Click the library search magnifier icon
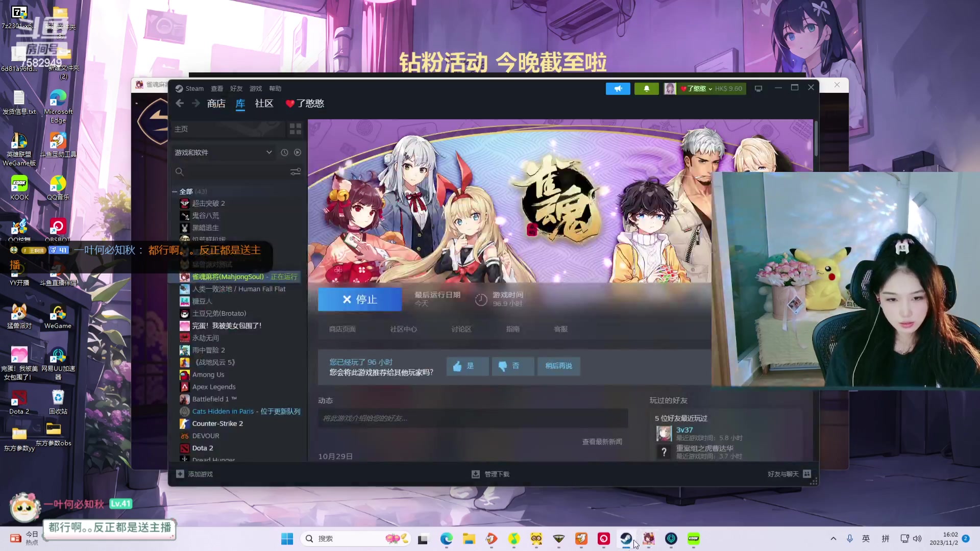This screenshot has width=980, height=551. (x=179, y=172)
